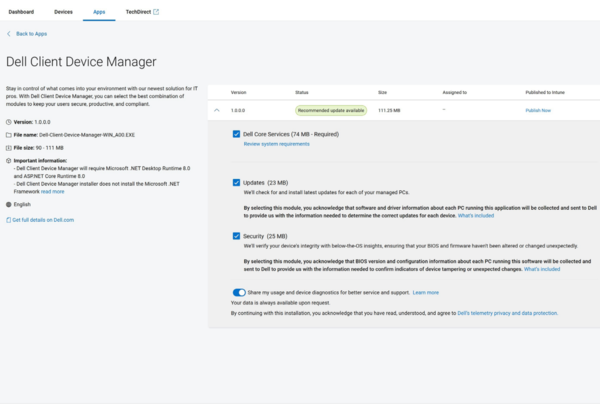This screenshot has width=600, height=404.
Task: Open the Devices tab
Action: pyautogui.click(x=63, y=12)
